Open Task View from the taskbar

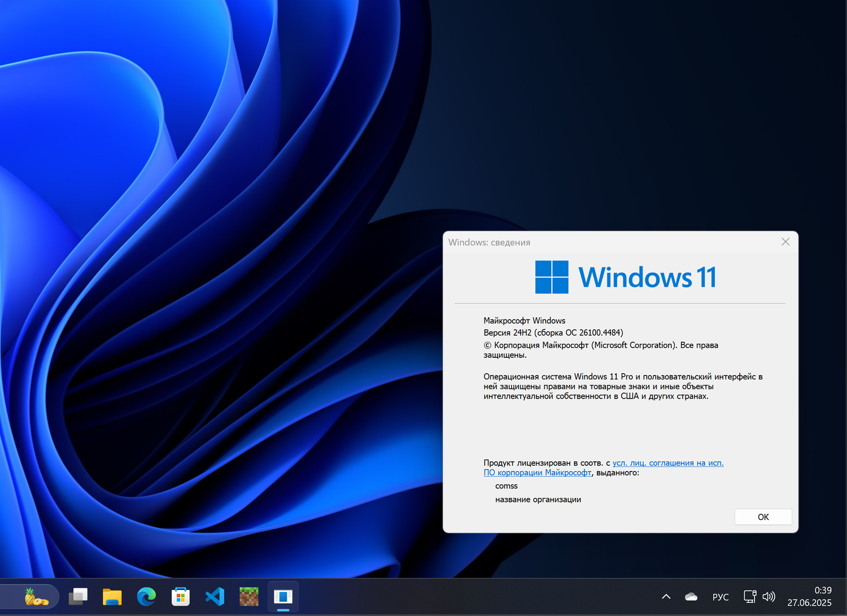(x=78, y=596)
